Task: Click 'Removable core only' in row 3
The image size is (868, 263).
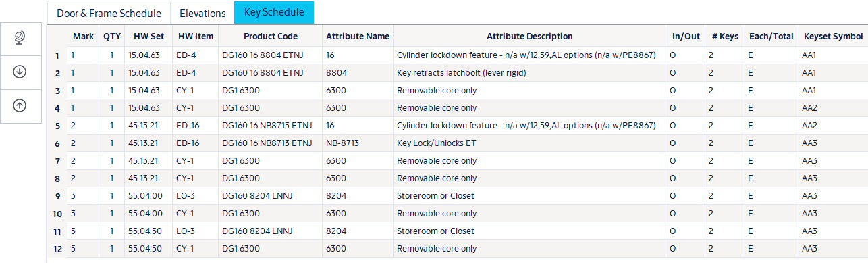Action: pyautogui.click(x=437, y=91)
